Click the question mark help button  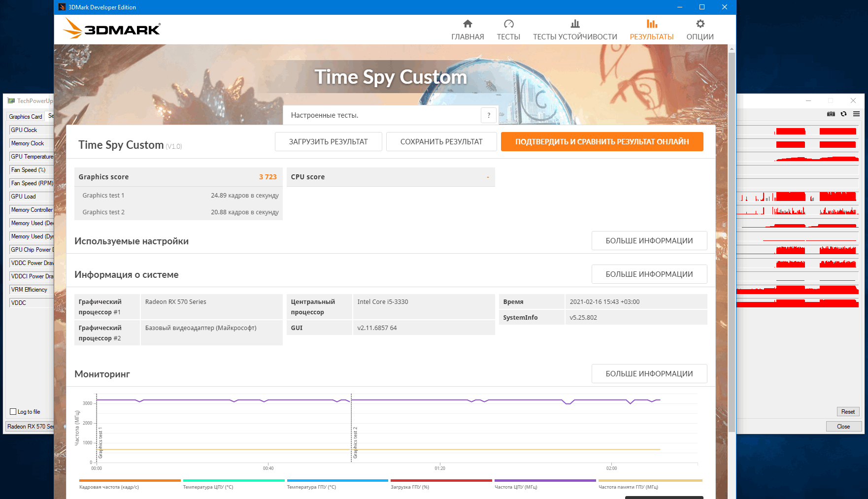tap(489, 115)
